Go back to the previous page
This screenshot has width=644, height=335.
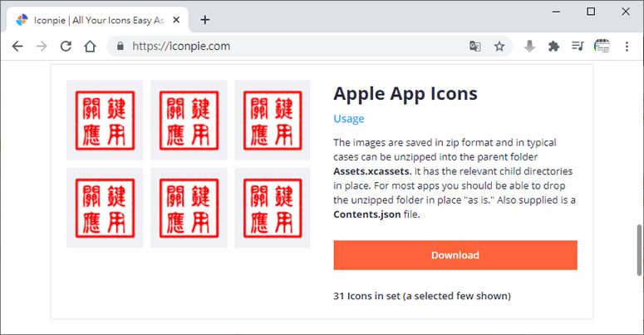click(17, 46)
